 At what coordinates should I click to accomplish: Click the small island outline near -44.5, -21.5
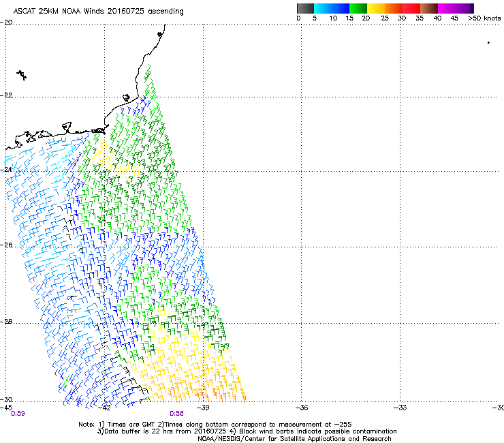(22, 75)
